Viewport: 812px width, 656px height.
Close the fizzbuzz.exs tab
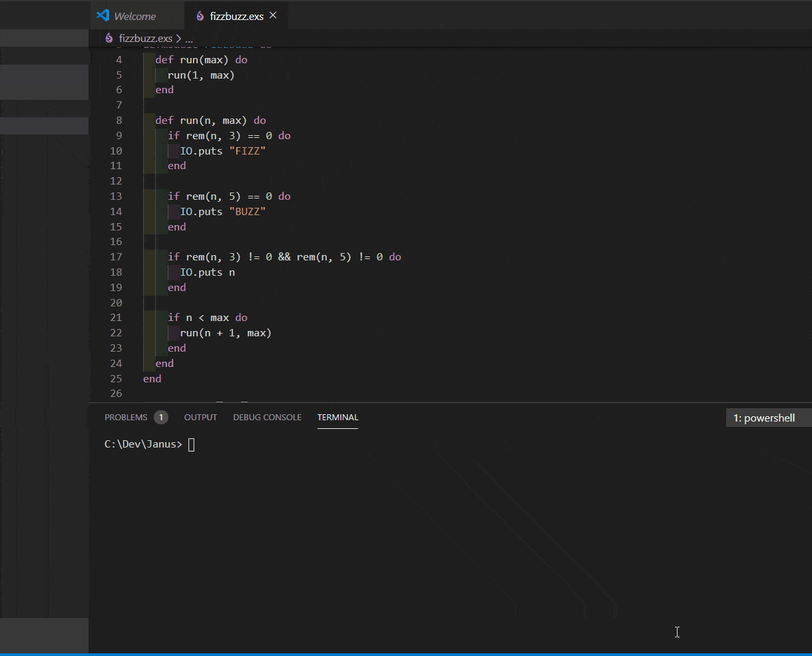tap(273, 15)
